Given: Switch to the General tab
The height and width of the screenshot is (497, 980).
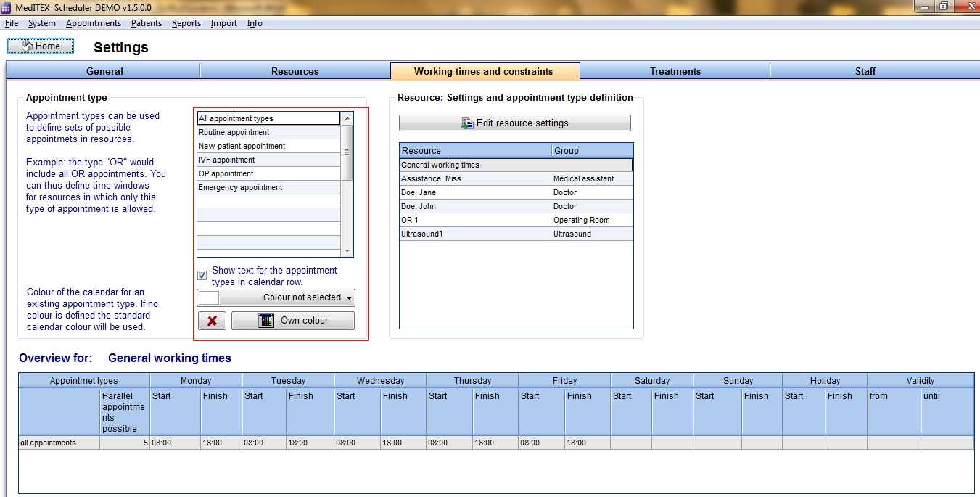Looking at the screenshot, I should coord(104,71).
